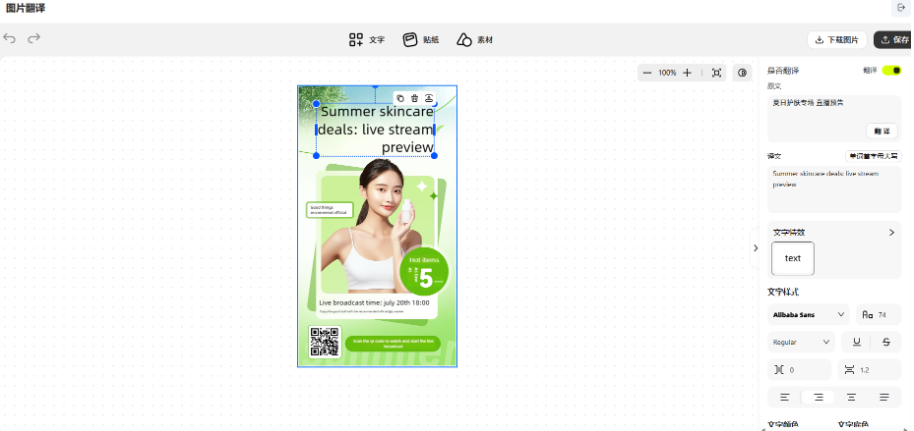Toggle underline text formatting
This screenshot has width=914, height=431.
coord(857,342)
